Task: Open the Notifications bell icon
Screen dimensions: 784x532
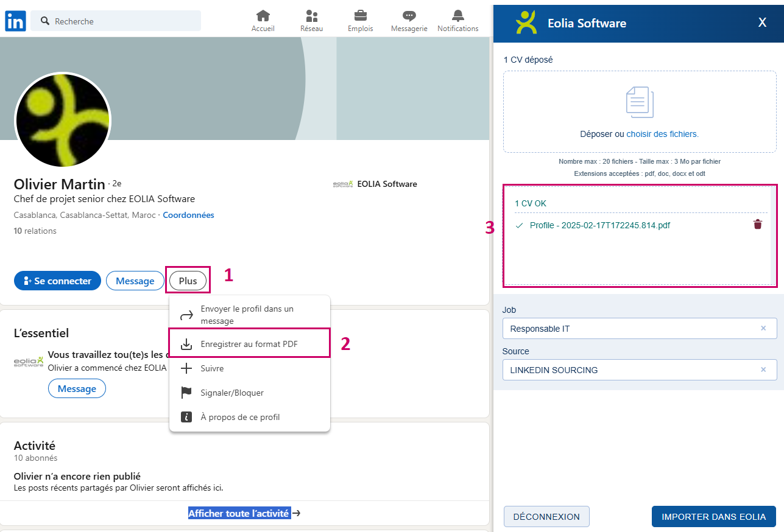Action: [x=457, y=16]
